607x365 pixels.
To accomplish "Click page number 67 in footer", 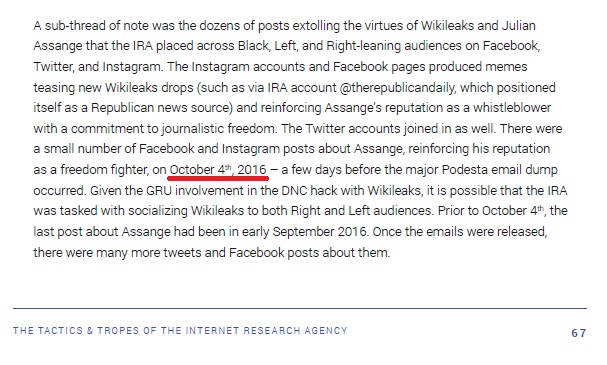I will [x=579, y=333].
